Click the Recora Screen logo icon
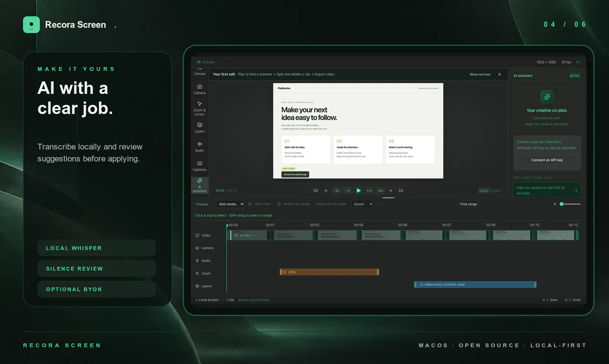Screen dimensions: 609x364 31,24
